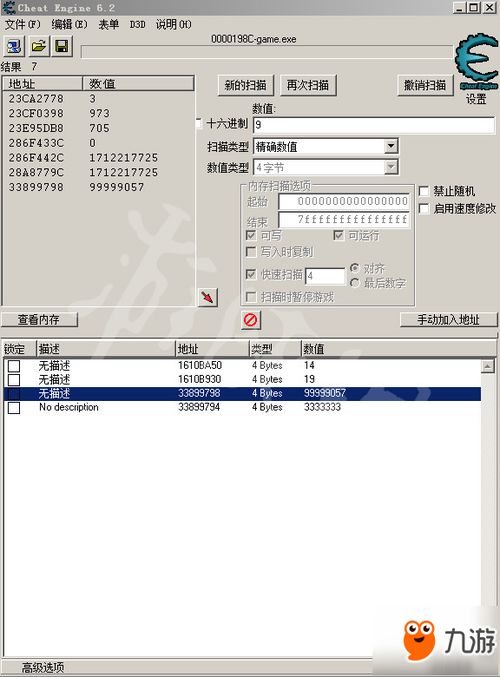This screenshot has height=677, width=500.
Task: Click the 手动加入地址 button
Action: tap(449, 320)
